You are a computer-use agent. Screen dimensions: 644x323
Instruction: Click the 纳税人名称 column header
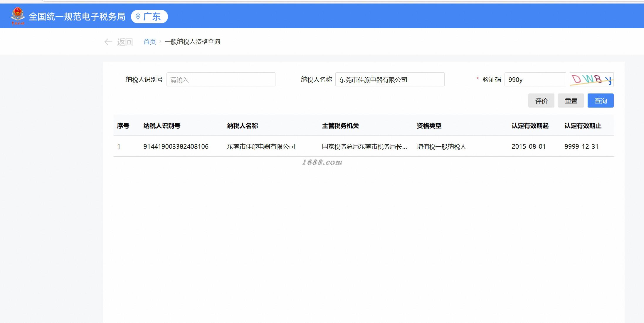[243, 126]
